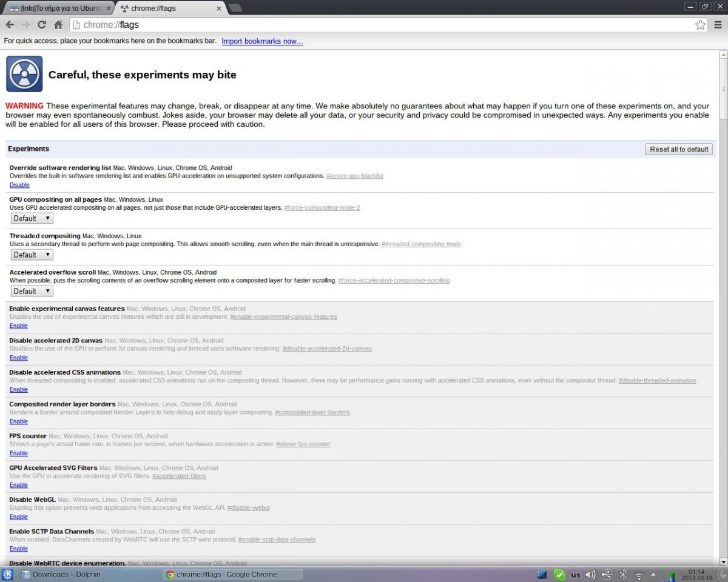
Task: Open #accelerated-filters anchor link
Action: 179,476
